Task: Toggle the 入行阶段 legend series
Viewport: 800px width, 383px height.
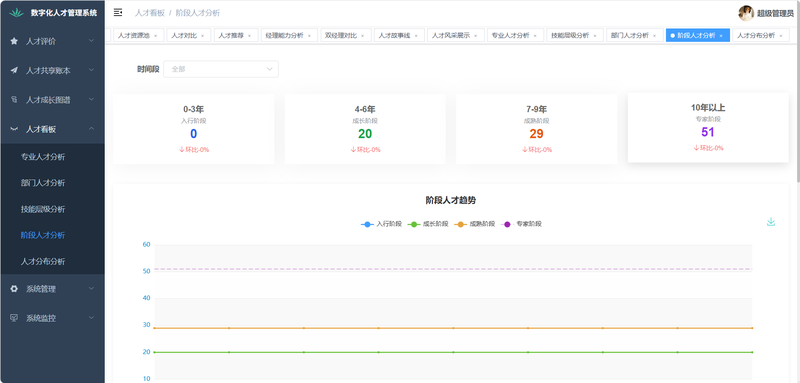Action: (381, 224)
